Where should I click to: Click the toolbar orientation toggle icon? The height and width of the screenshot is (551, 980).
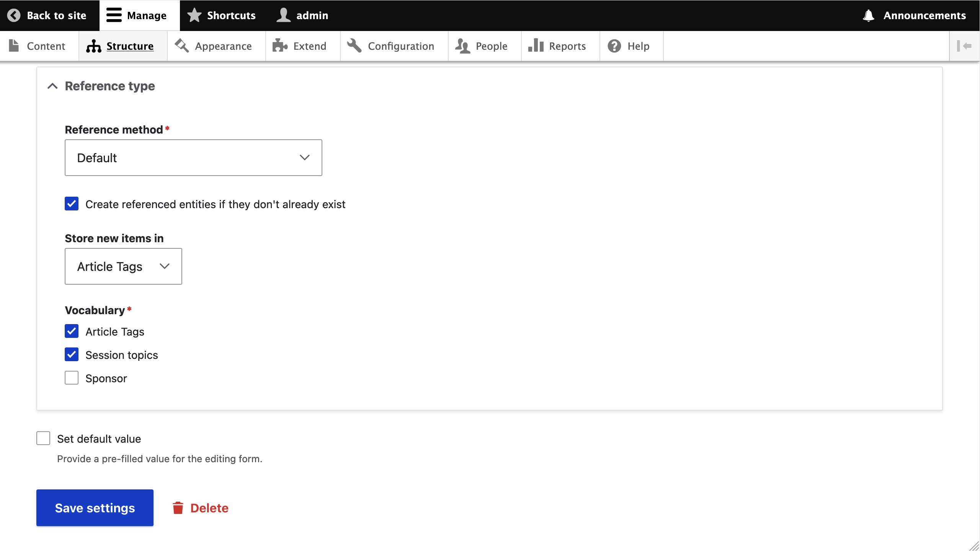(964, 46)
